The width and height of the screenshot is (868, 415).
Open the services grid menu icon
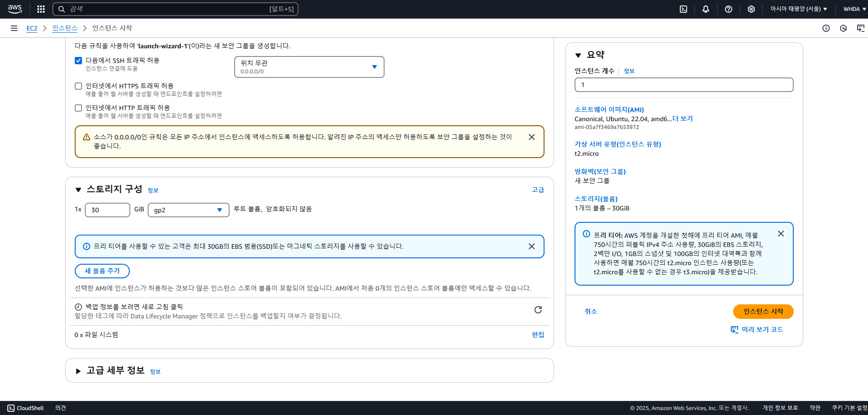point(41,9)
